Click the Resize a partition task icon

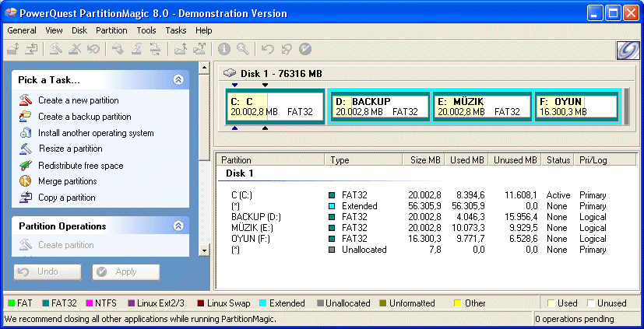tap(25, 149)
